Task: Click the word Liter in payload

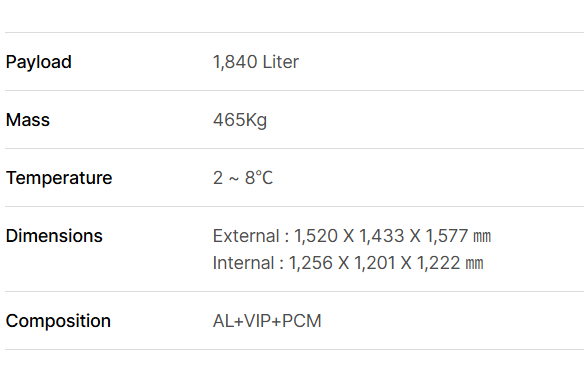Action: click(x=280, y=62)
